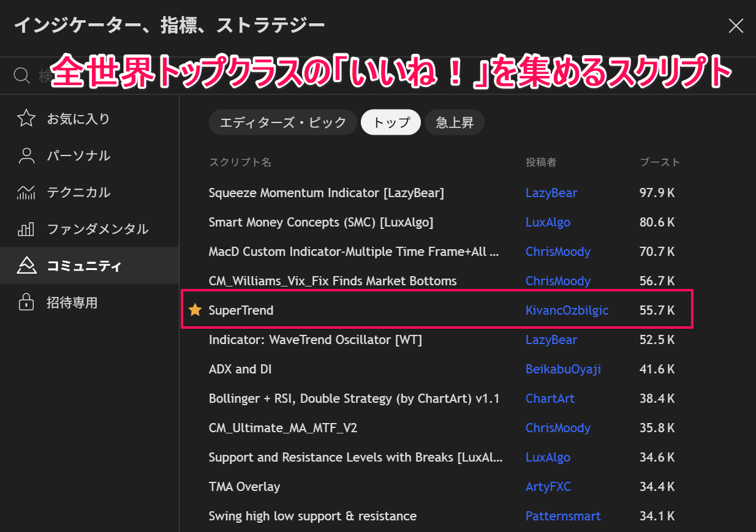Image resolution: width=756 pixels, height=532 pixels.
Task: Add Swing high low support & resistance
Action: [312, 516]
